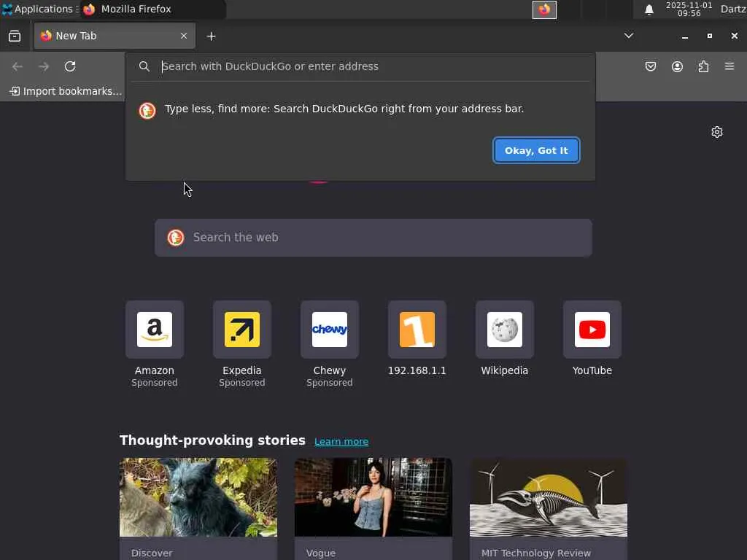Click DuckDuckGo icon in web search box
Screen dimensions: 747x560
(x=176, y=238)
